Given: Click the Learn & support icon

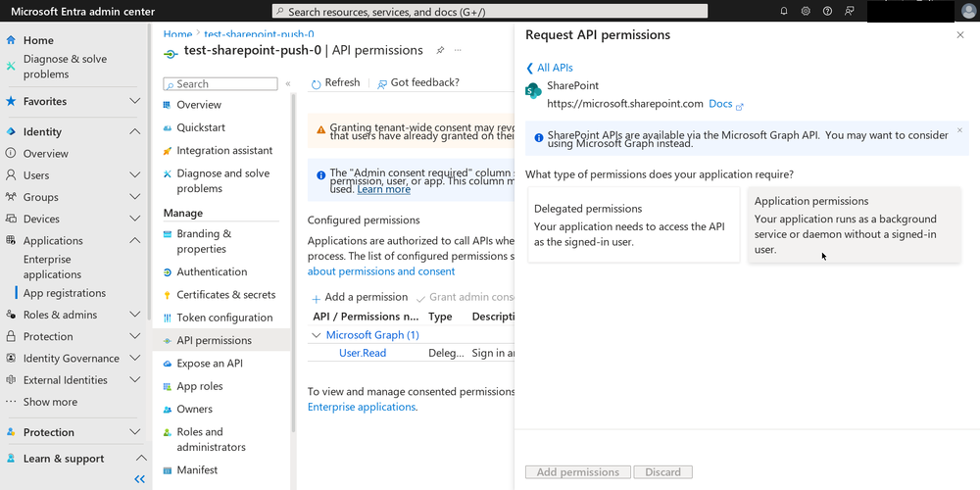Looking at the screenshot, I should (x=11, y=459).
